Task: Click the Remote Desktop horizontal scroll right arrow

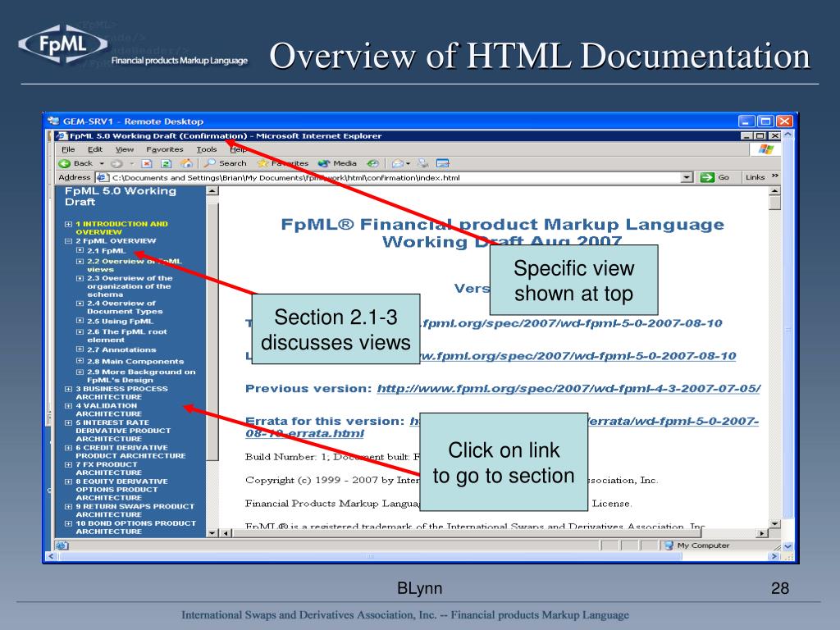Action: (774, 557)
